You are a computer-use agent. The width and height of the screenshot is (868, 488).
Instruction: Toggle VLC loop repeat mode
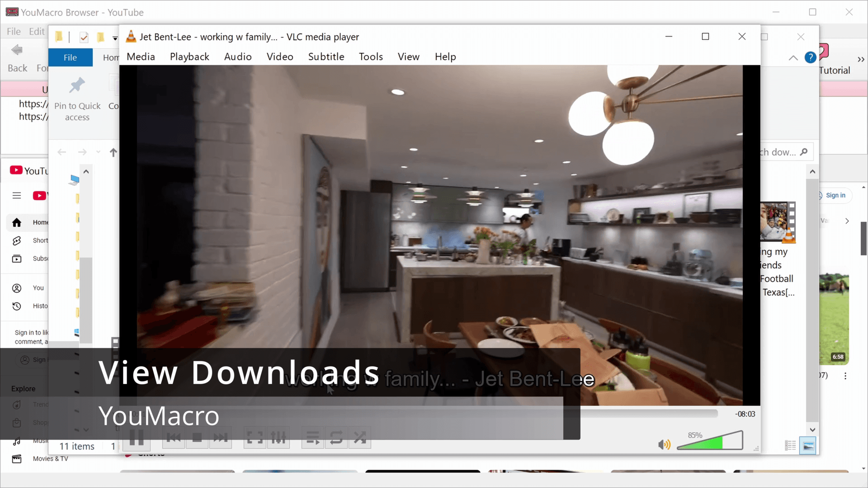coord(336,437)
